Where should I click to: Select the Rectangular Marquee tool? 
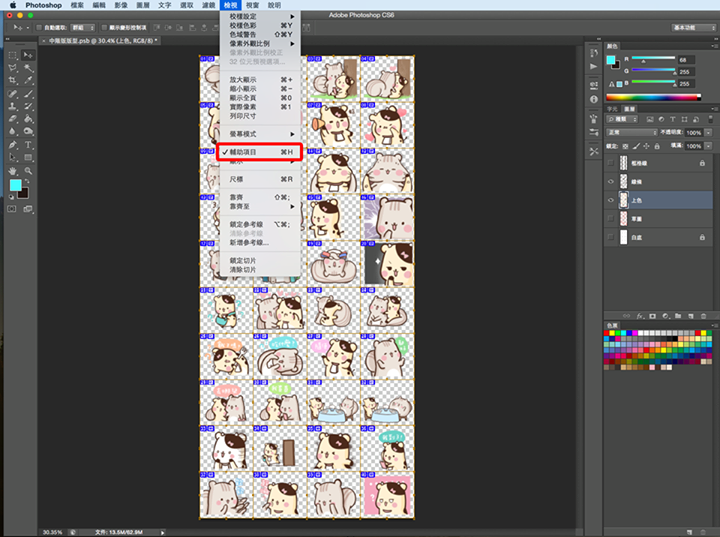point(12,55)
